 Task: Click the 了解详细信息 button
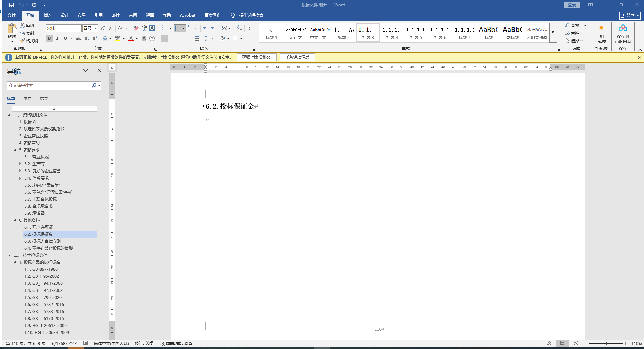click(x=297, y=57)
